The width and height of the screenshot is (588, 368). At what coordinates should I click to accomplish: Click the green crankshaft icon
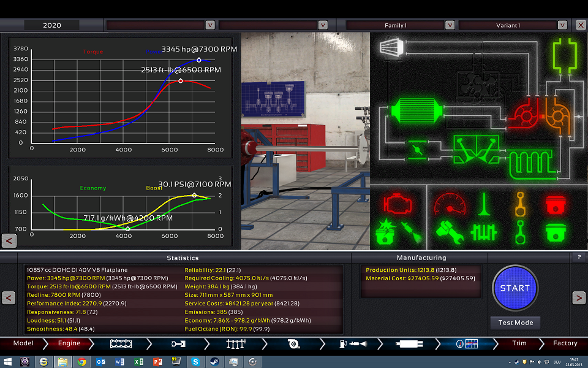click(x=484, y=232)
